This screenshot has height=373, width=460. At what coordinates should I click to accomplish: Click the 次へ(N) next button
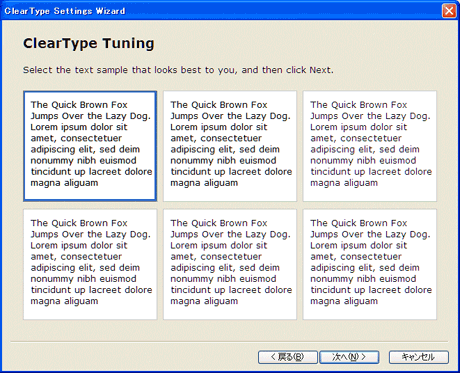(349, 357)
